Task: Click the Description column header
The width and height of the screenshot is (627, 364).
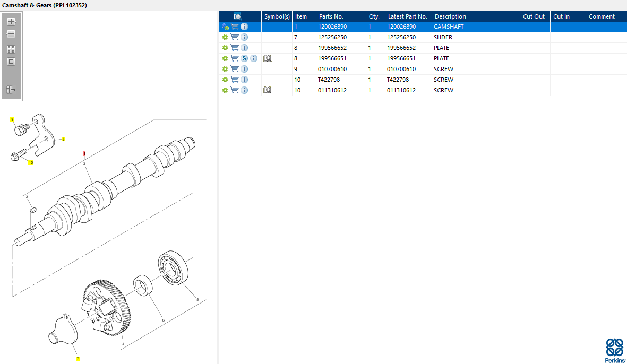Action: click(475, 16)
